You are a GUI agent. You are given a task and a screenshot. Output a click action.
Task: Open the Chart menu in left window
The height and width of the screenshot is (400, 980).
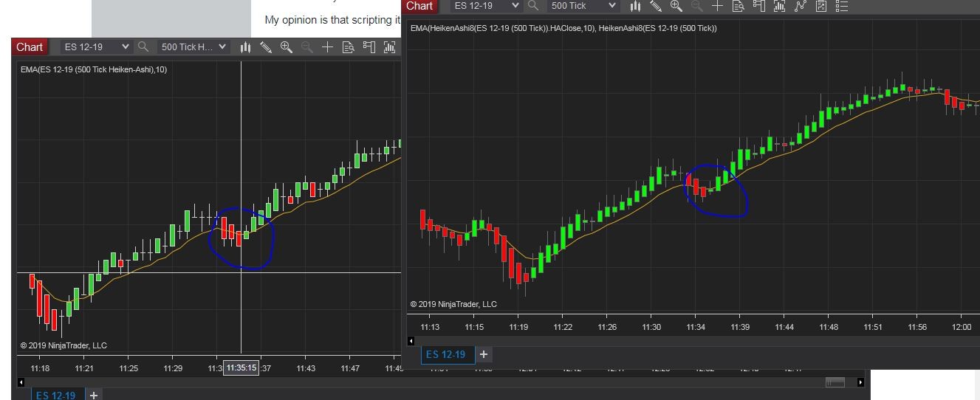pos(30,47)
